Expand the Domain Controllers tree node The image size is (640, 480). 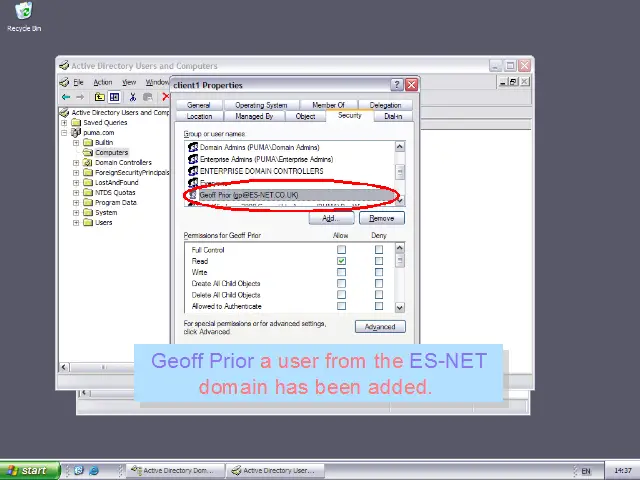pos(76,162)
